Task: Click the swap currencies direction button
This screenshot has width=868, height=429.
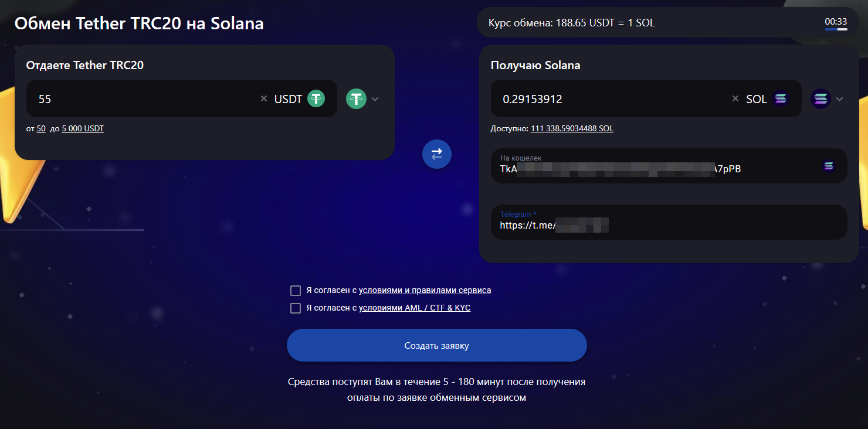Action: (437, 154)
